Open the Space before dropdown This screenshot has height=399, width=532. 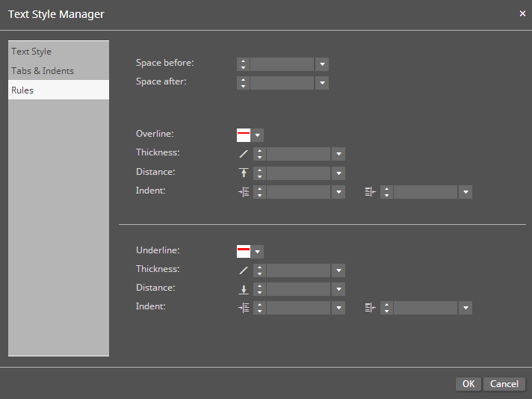click(x=322, y=64)
